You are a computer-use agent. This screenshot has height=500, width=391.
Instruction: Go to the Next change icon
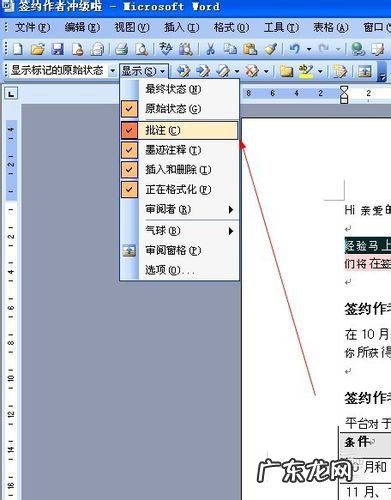[203, 71]
